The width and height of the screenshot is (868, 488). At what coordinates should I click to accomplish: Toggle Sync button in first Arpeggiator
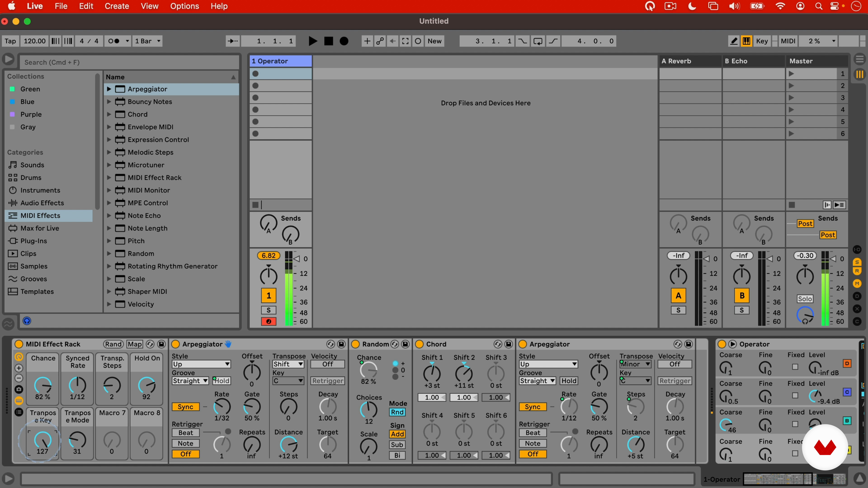185,406
